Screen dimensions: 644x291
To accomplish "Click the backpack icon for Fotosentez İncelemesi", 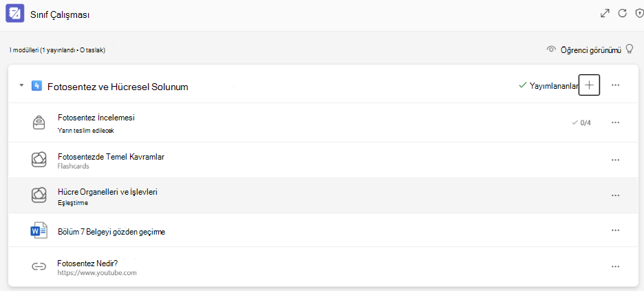I will point(39,122).
